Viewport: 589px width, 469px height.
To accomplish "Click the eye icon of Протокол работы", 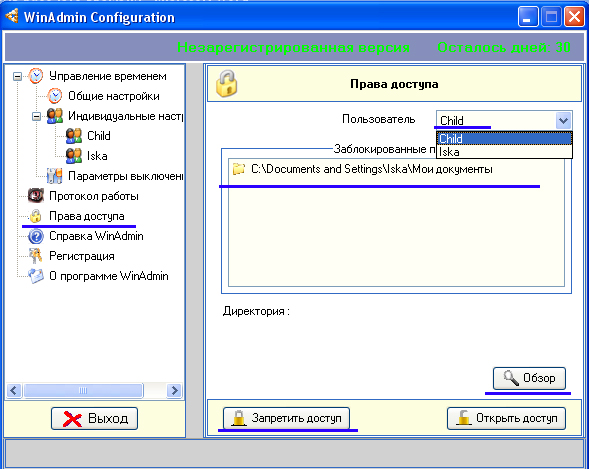I will [36, 196].
